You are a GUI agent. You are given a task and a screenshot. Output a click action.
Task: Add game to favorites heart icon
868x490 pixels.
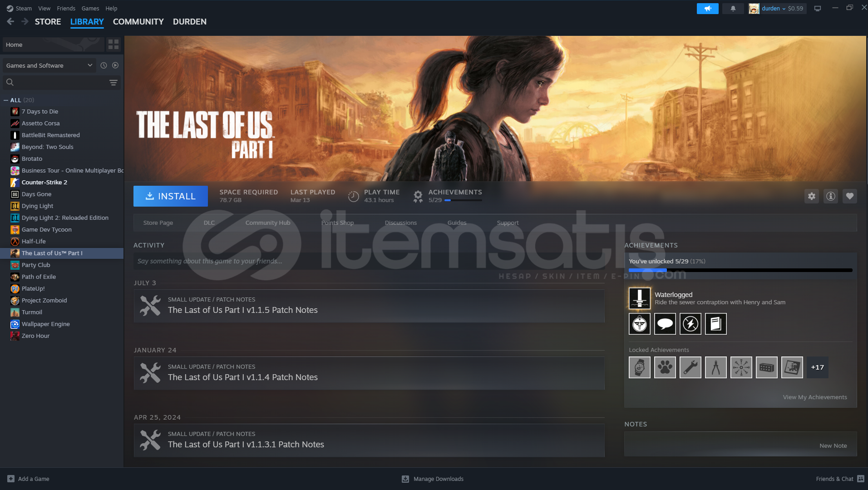(x=850, y=196)
